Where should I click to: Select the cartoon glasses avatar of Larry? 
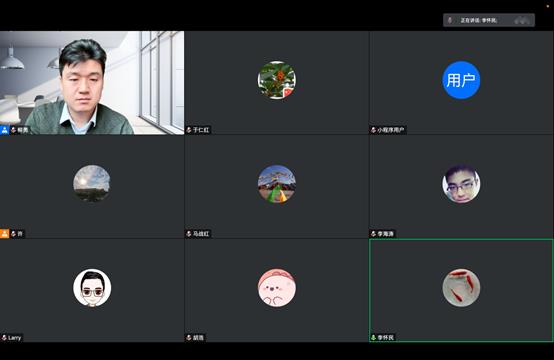point(92,288)
